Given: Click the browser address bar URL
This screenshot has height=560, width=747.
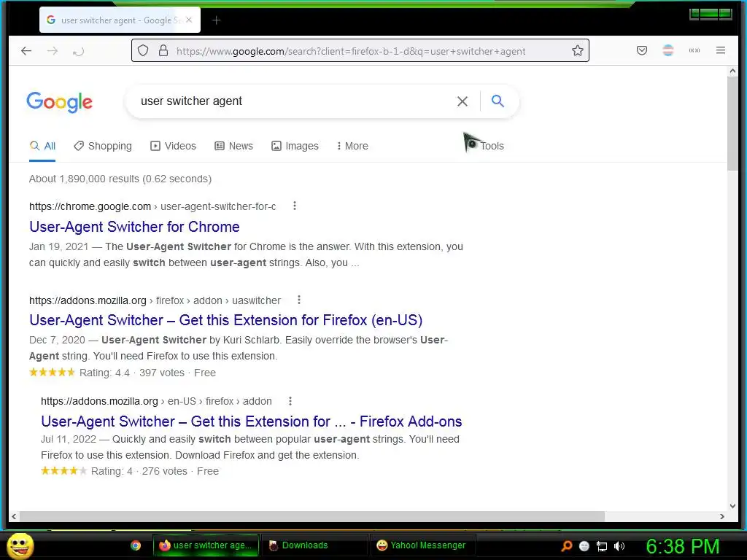Looking at the screenshot, I should coord(351,51).
